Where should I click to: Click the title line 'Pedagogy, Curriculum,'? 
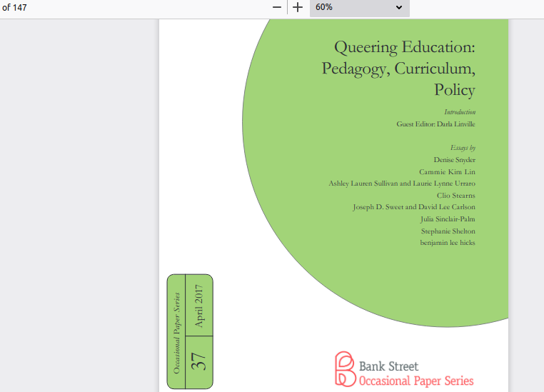pyautogui.click(x=398, y=69)
